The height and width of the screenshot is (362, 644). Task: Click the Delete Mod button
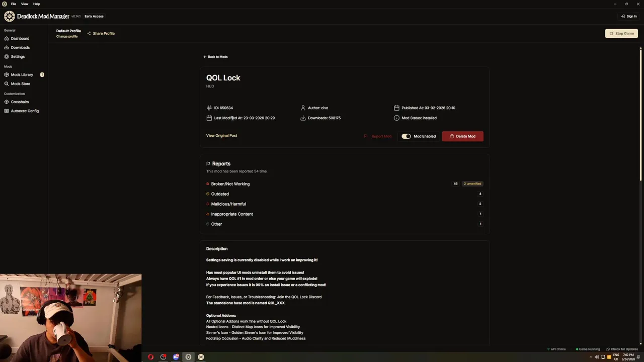click(x=462, y=136)
